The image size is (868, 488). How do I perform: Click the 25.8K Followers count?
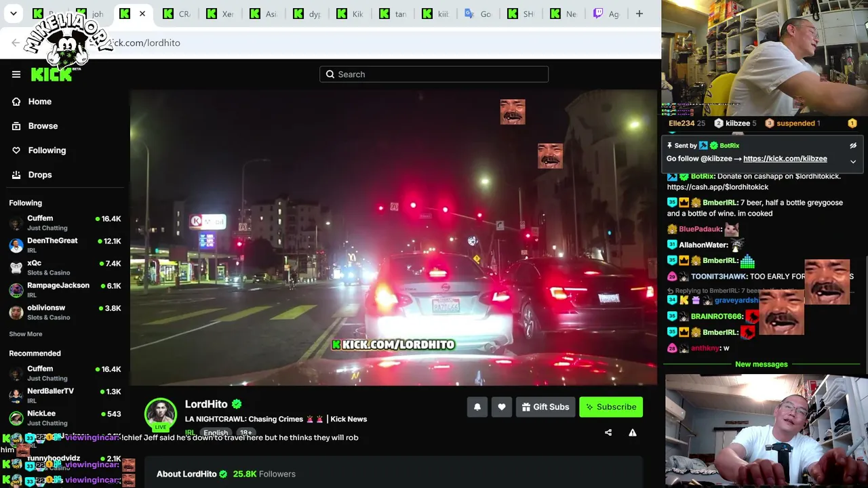[x=264, y=474]
